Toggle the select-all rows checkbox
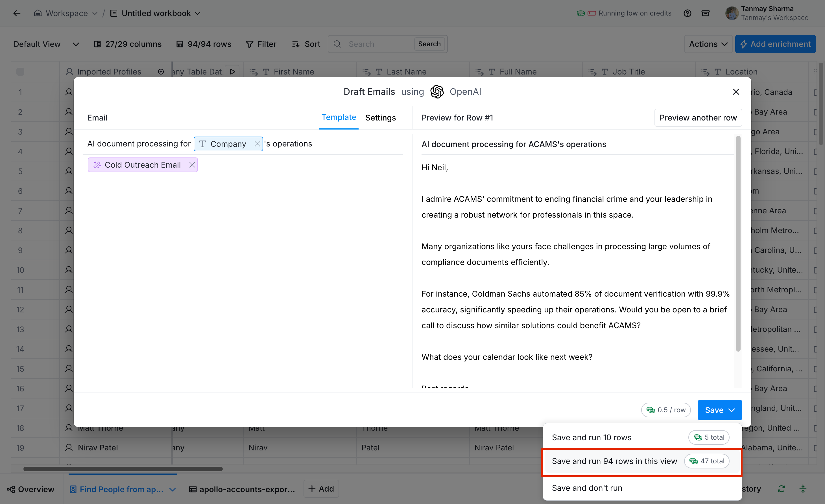Viewport: 825px width, 504px height. [x=20, y=72]
